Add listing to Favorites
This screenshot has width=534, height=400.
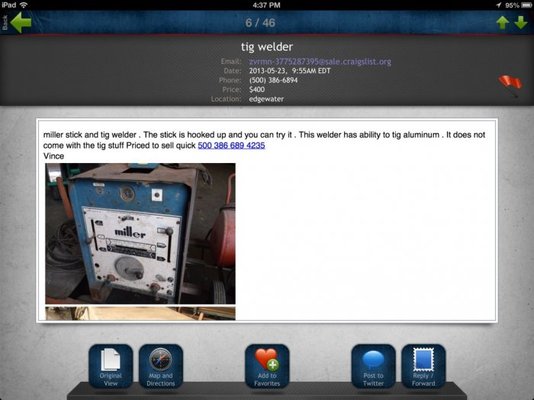[267, 366]
